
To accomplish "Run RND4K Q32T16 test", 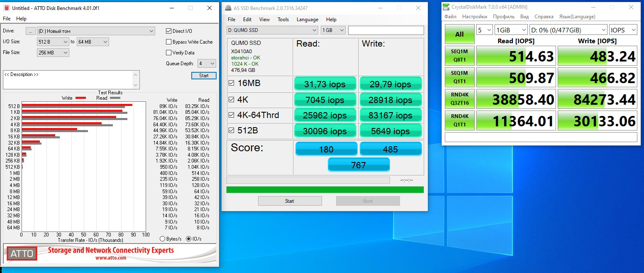I will click(x=459, y=99).
